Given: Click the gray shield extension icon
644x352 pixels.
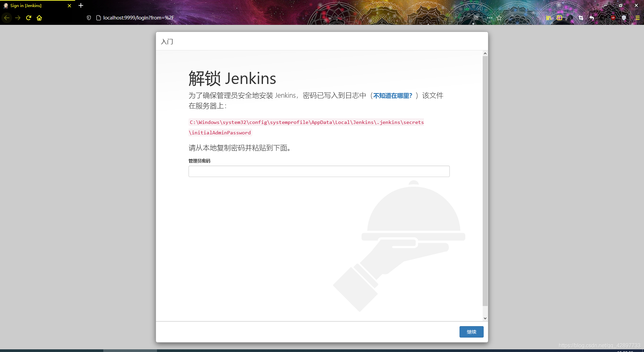Looking at the screenshot, I should coord(624,18).
